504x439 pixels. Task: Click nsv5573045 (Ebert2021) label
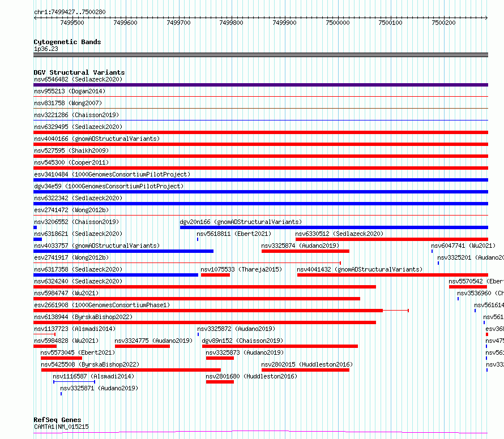78,352
